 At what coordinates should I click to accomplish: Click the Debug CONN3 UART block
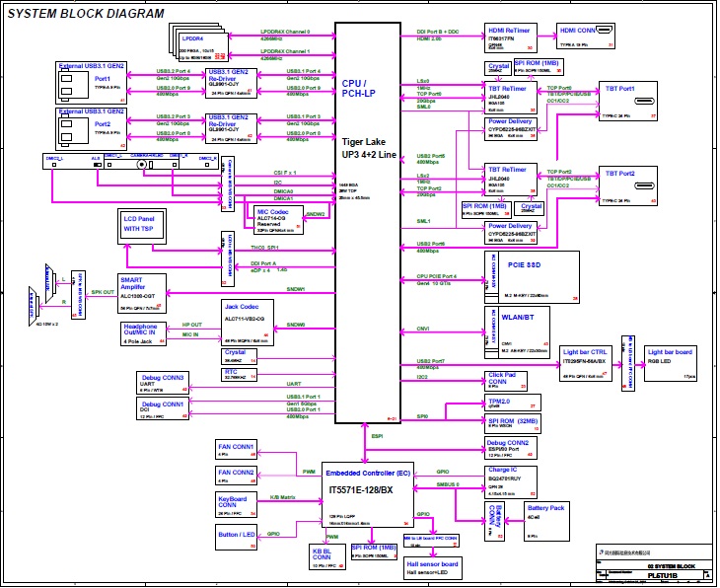coord(163,383)
